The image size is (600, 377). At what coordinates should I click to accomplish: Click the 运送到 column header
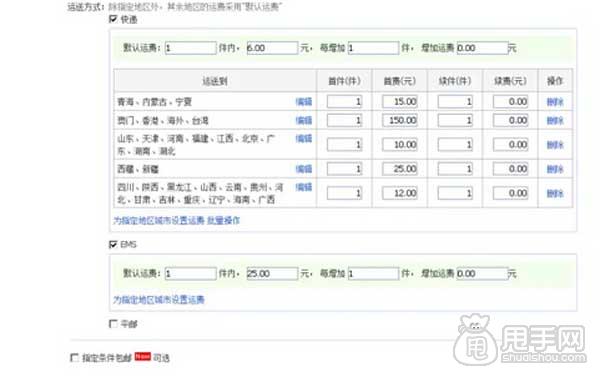click(x=215, y=81)
